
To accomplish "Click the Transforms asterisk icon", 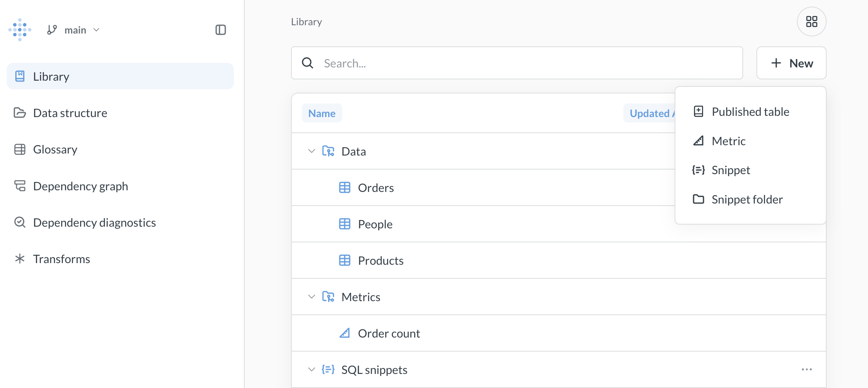I will coord(19,259).
